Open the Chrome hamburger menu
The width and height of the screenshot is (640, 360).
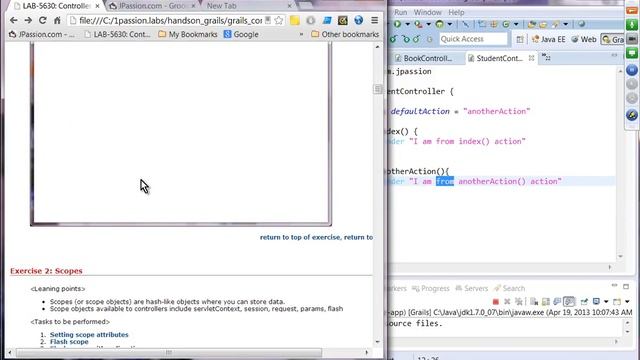click(374, 20)
